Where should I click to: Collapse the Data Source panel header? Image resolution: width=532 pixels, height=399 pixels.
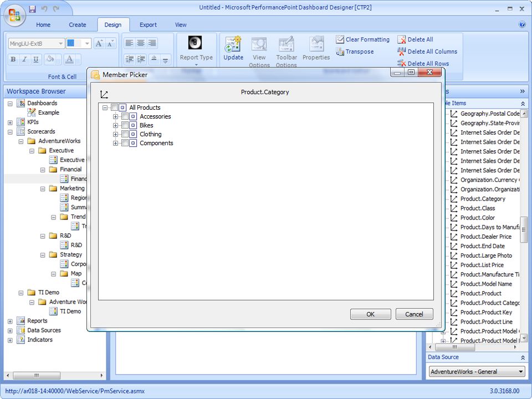pyautogui.click(x=523, y=357)
